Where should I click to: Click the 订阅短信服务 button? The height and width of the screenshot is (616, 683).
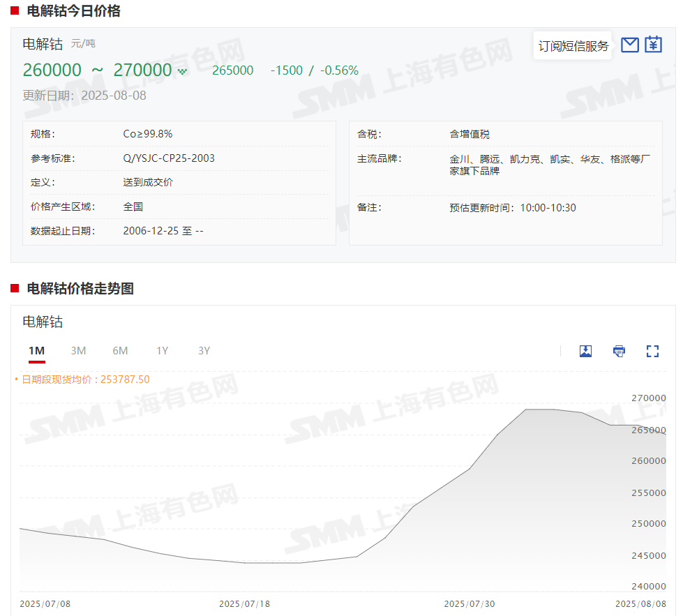[573, 46]
